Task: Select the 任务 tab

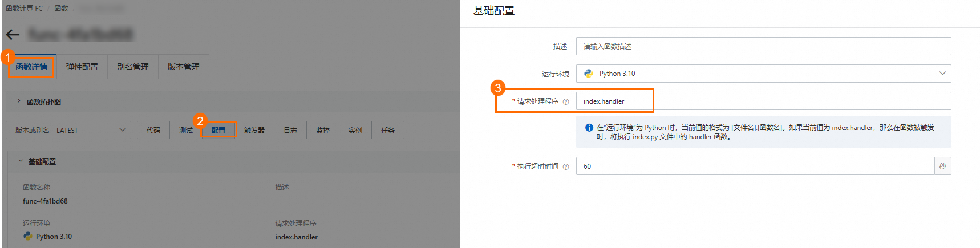Action: click(x=388, y=130)
